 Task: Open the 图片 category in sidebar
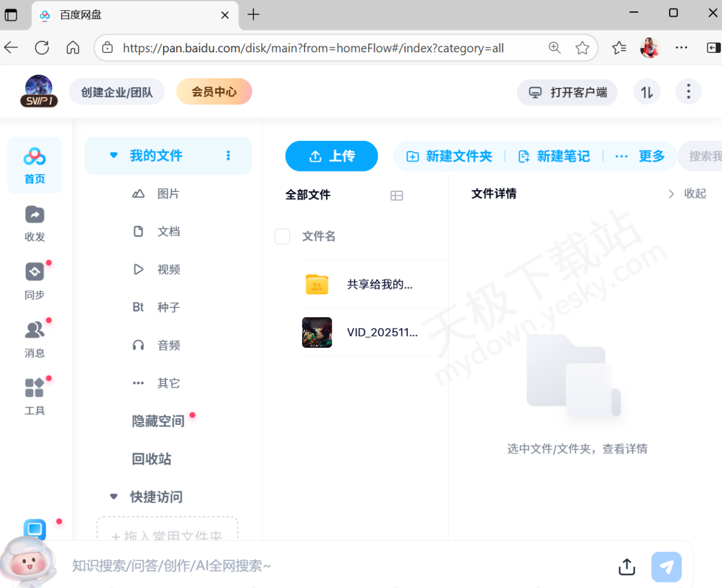168,193
